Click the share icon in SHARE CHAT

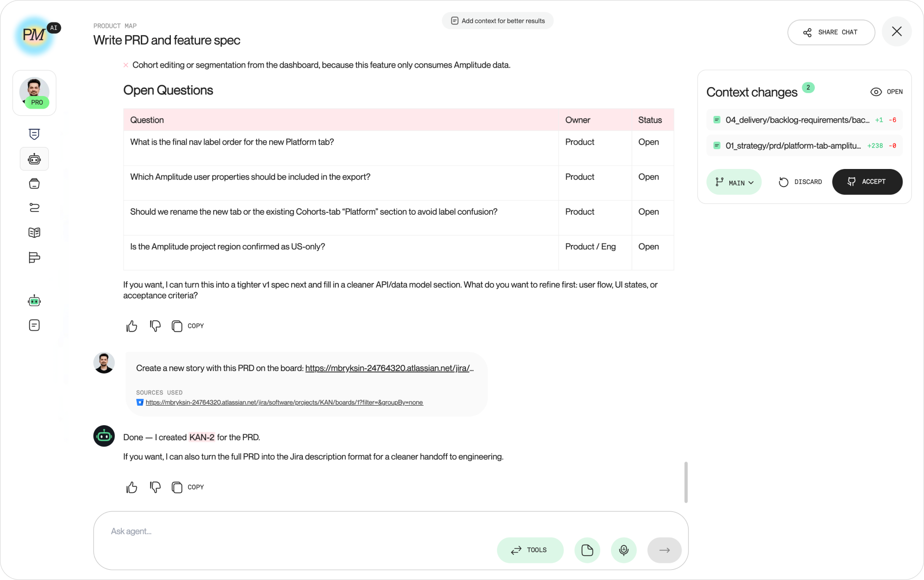pyautogui.click(x=807, y=32)
